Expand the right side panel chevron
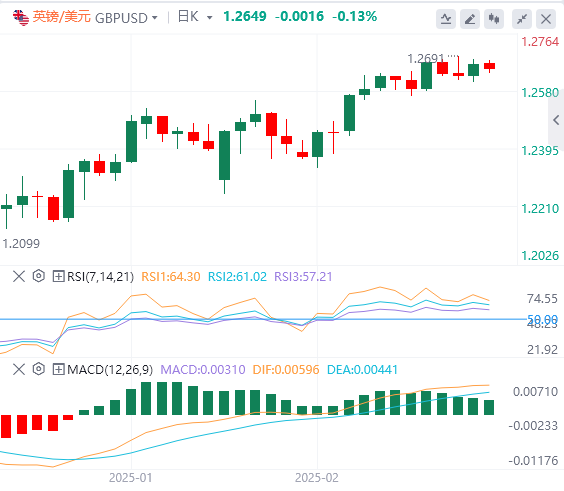 556,120
